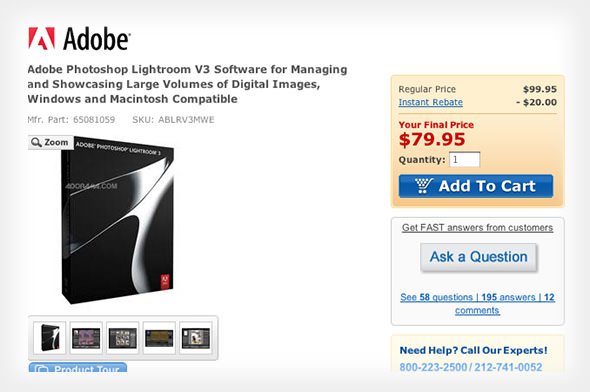The width and height of the screenshot is (590, 392).
Task: Click the cart icon on Add To Cart
Action: [424, 185]
